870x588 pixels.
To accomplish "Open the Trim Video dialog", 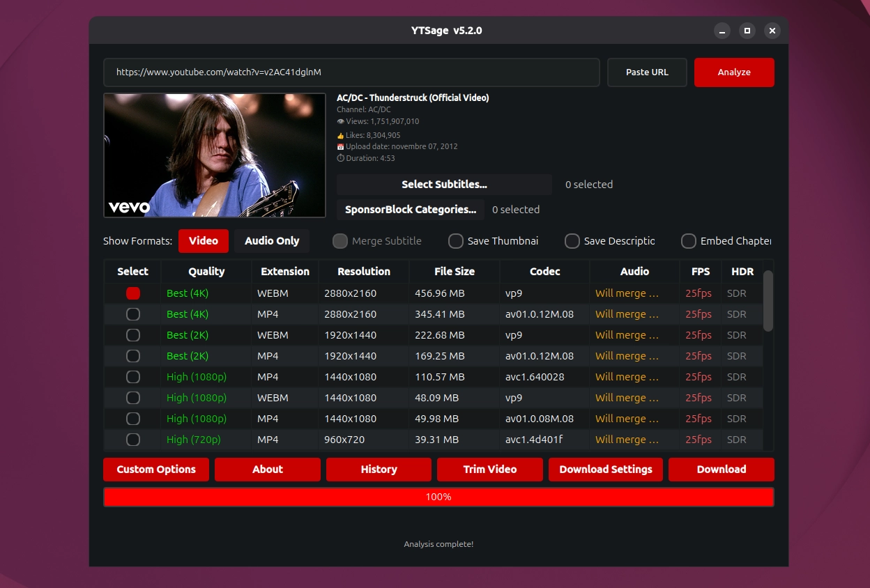I will (x=490, y=470).
